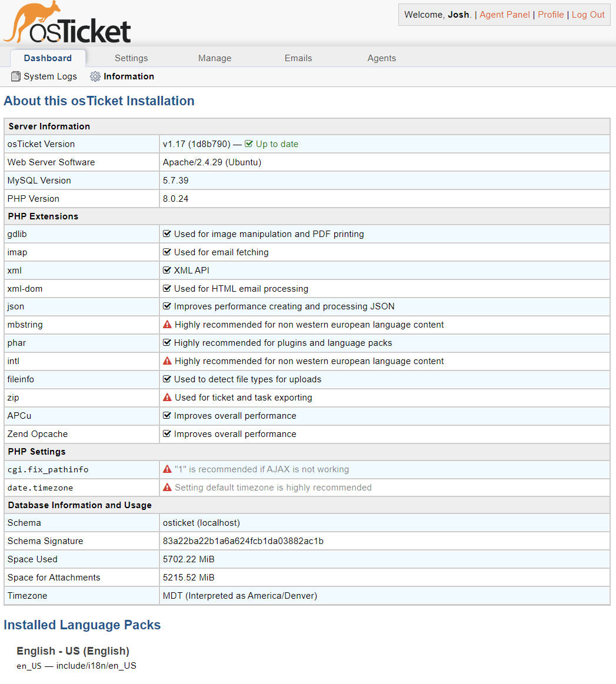Click the MySQL version value 5.7.39
Viewport: 616px width, 684px height.
coord(176,180)
